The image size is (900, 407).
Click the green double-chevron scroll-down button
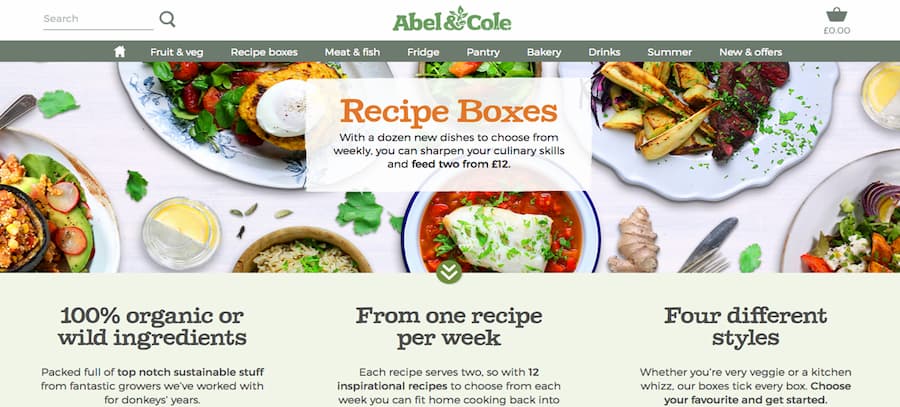coord(448,271)
